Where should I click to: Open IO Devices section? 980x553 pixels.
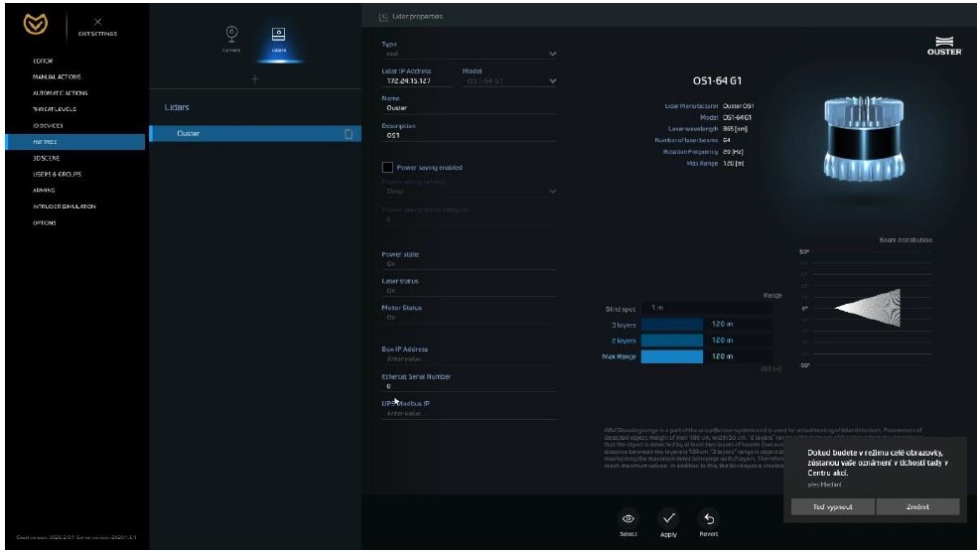click(x=48, y=126)
